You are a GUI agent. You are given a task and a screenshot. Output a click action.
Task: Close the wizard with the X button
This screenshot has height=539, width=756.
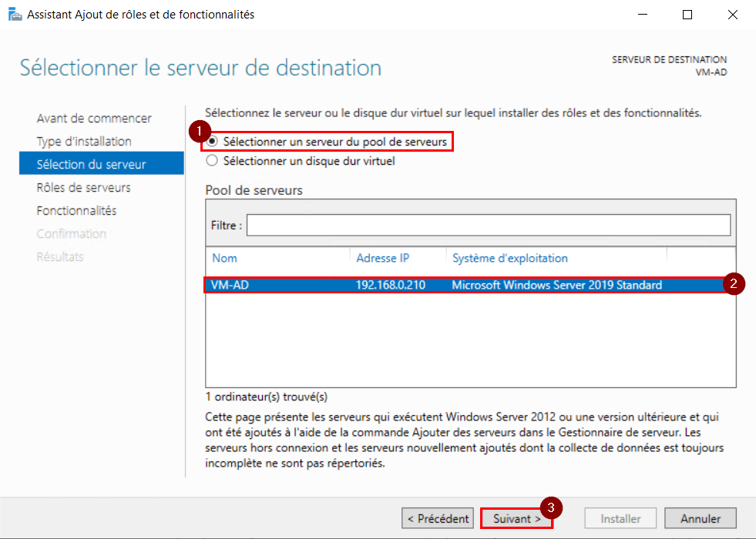click(731, 15)
